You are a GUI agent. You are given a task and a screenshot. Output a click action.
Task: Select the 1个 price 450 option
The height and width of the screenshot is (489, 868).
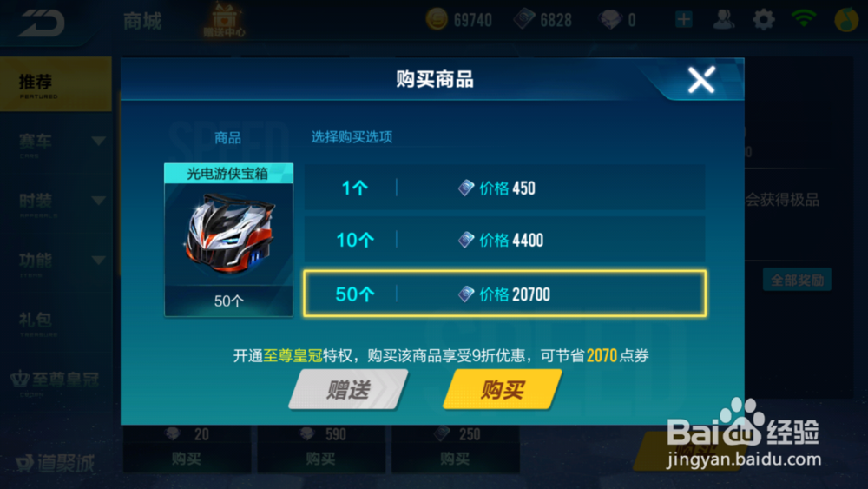point(504,188)
